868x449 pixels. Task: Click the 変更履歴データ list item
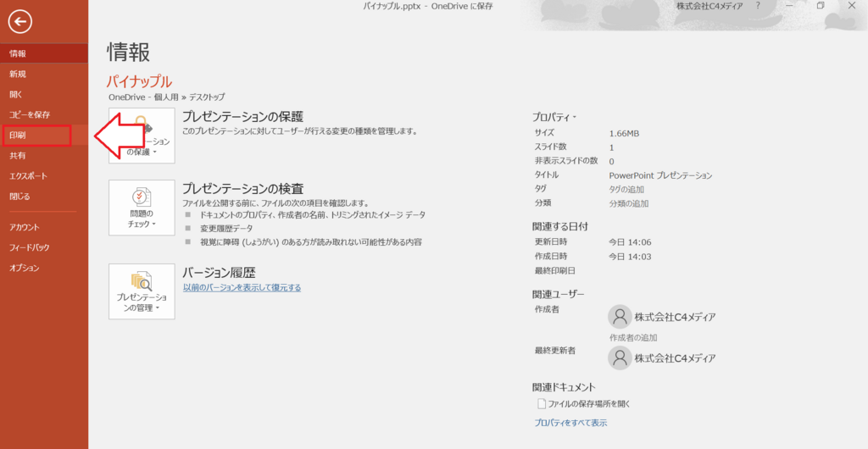[226, 229]
